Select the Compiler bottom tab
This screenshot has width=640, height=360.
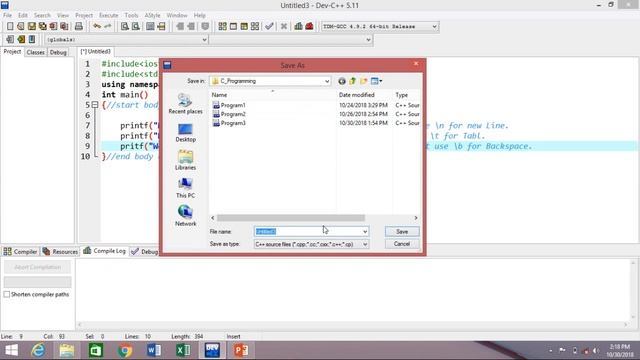click(20, 251)
